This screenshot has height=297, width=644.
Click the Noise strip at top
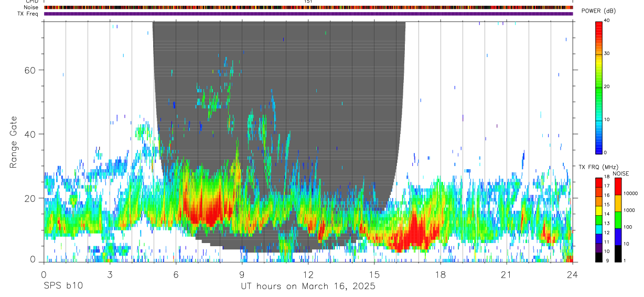click(308, 7)
